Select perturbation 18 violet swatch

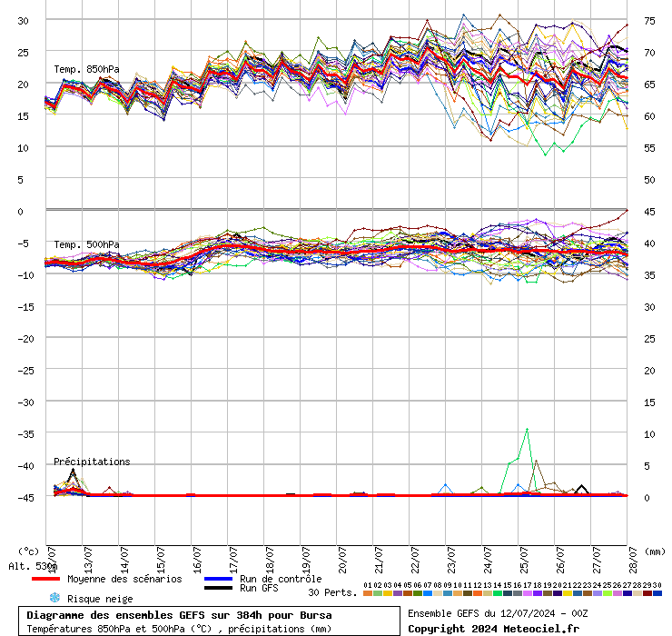(538, 593)
